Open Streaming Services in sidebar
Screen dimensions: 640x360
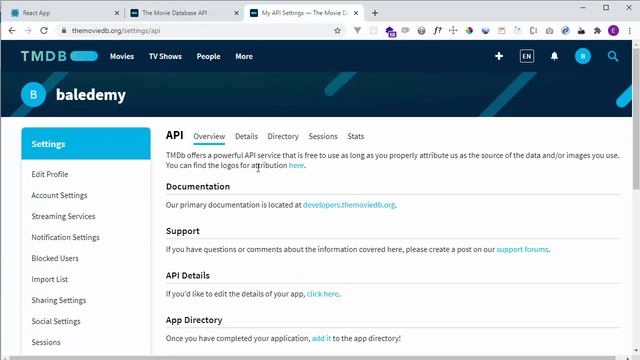pos(63,216)
